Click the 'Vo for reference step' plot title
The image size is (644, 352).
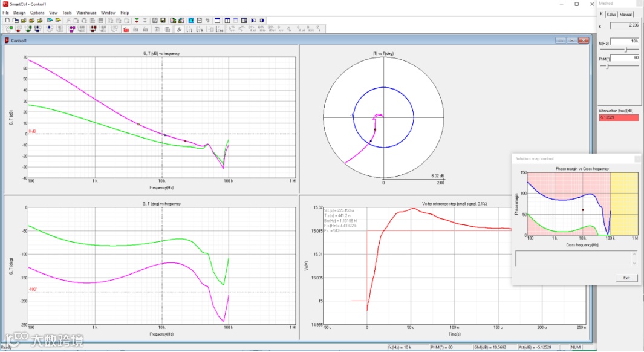pyautogui.click(x=454, y=204)
